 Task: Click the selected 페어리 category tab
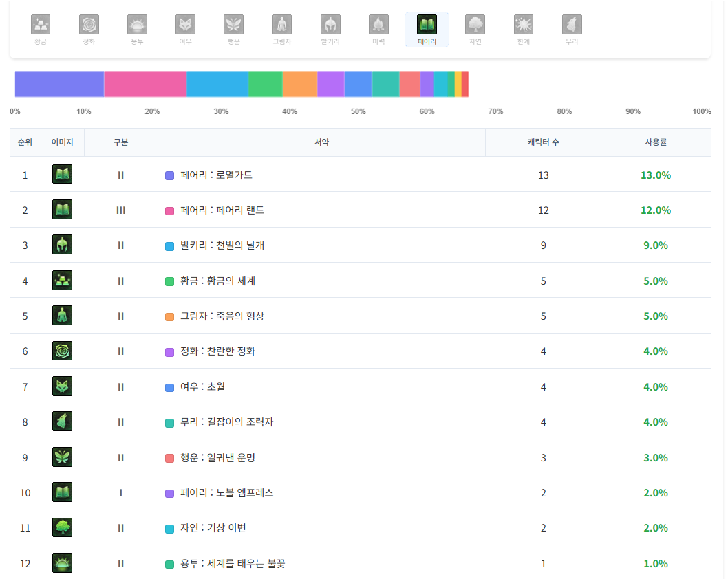[x=427, y=29]
